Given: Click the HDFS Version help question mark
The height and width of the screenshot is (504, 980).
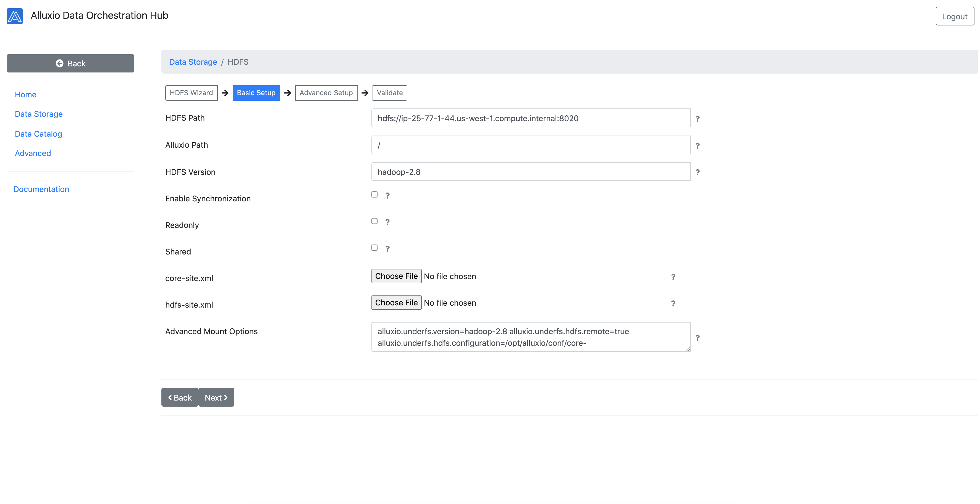Looking at the screenshot, I should point(697,172).
